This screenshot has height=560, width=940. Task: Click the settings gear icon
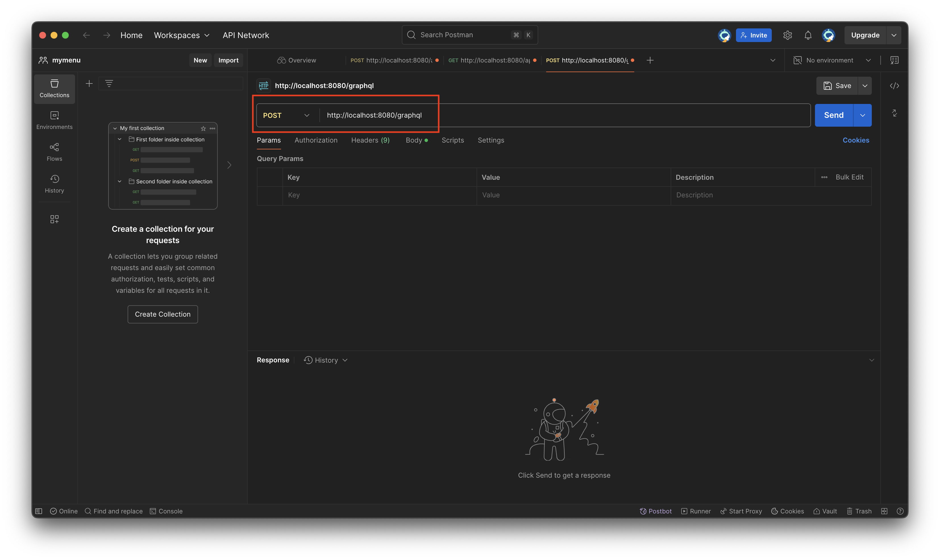click(787, 35)
